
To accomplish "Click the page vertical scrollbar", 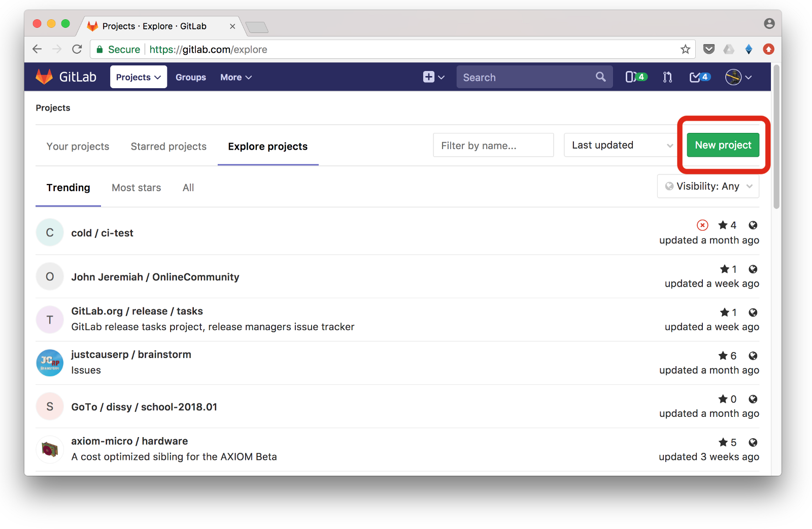I will (776, 137).
